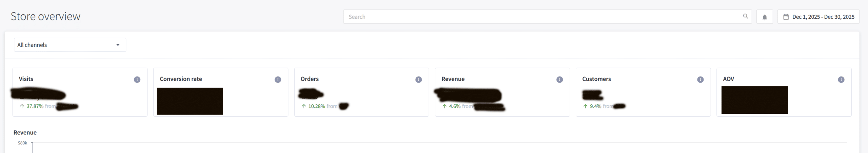Open notifications with the bell icon
The height and width of the screenshot is (153, 868).
coord(765,17)
